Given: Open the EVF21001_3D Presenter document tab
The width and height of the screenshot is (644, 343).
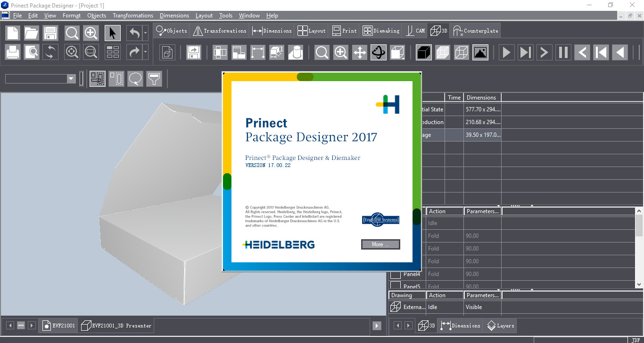Looking at the screenshot, I should (116, 326).
